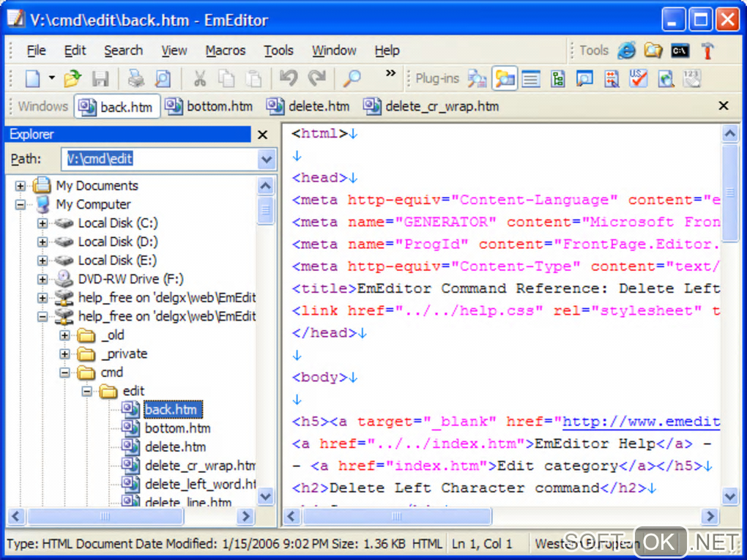The width and height of the screenshot is (747, 560).
Task: Click Ln 1, Col 1 in status bar
Action: (482, 543)
